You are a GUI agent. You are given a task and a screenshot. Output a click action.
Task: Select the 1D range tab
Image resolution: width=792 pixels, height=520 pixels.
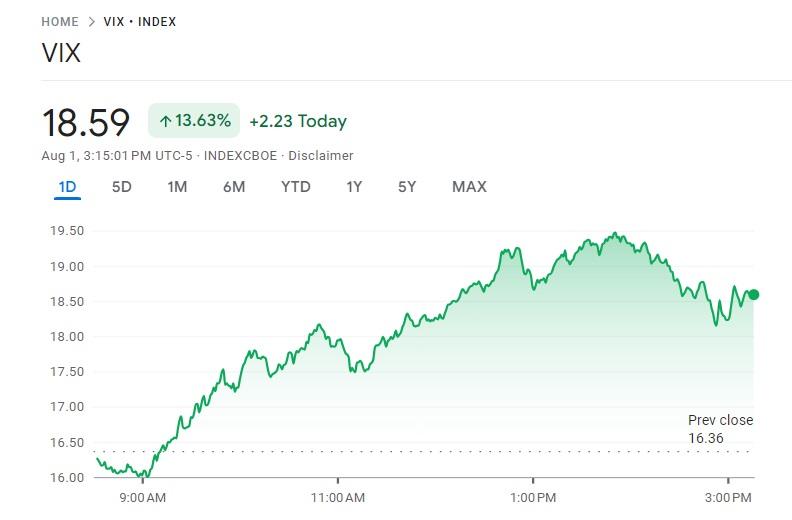[x=67, y=186]
